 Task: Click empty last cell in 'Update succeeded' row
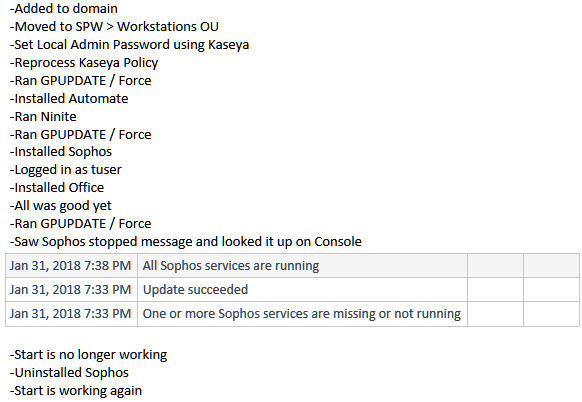click(551, 290)
